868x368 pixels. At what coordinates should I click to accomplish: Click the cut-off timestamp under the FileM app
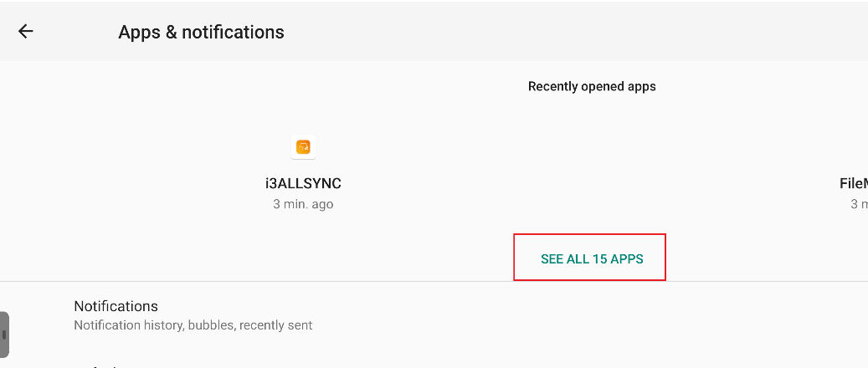click(859, 204)
